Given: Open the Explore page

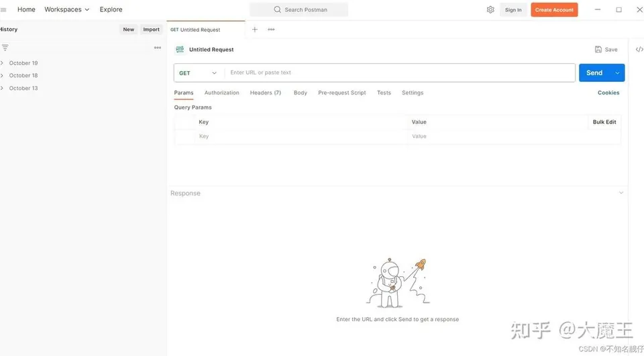Looking at the screenshot, I should pos(111,9).
